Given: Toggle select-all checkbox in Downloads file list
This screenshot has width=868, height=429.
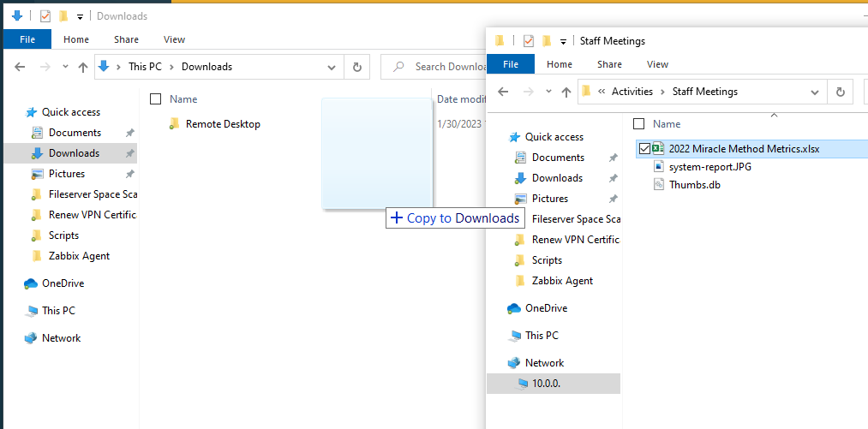Looking at the screenshot, I should [x=155, y=99].
